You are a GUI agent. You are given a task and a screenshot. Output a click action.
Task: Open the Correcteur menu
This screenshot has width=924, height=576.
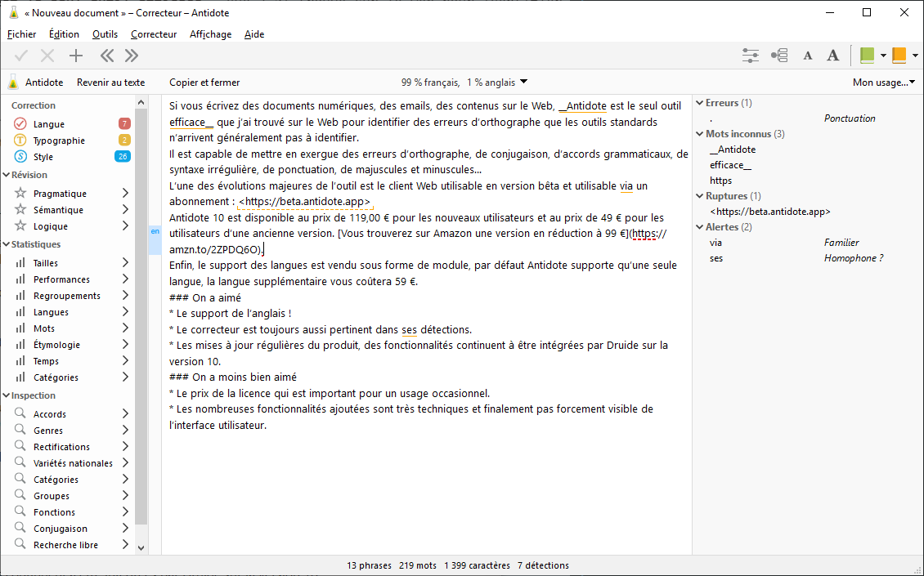point(154,34)
